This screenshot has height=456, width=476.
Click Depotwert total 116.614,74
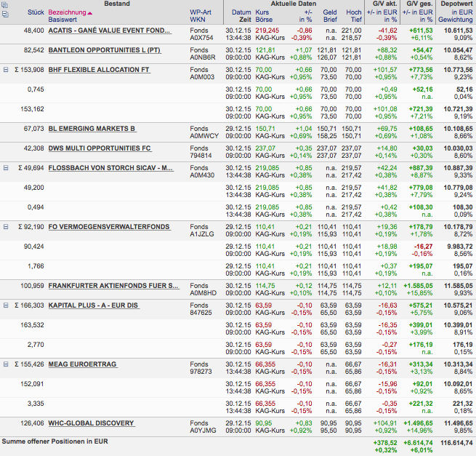(x=456, y=443)
